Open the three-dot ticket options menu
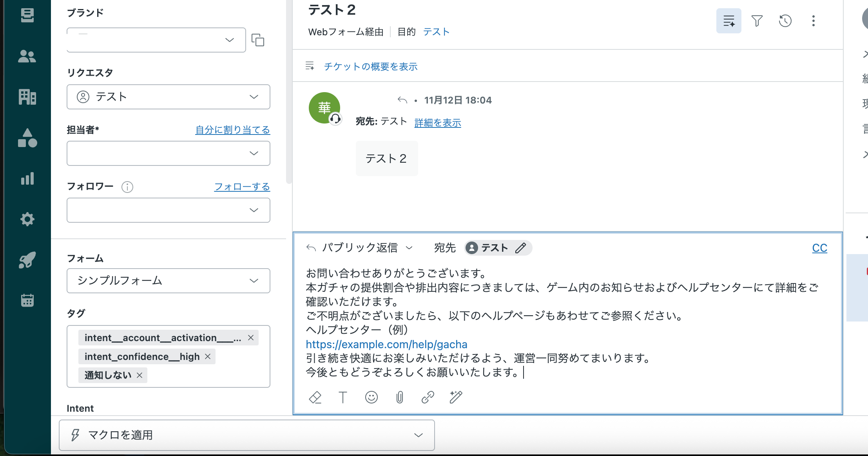The image size is (868, 456). (x=813, y=21)
